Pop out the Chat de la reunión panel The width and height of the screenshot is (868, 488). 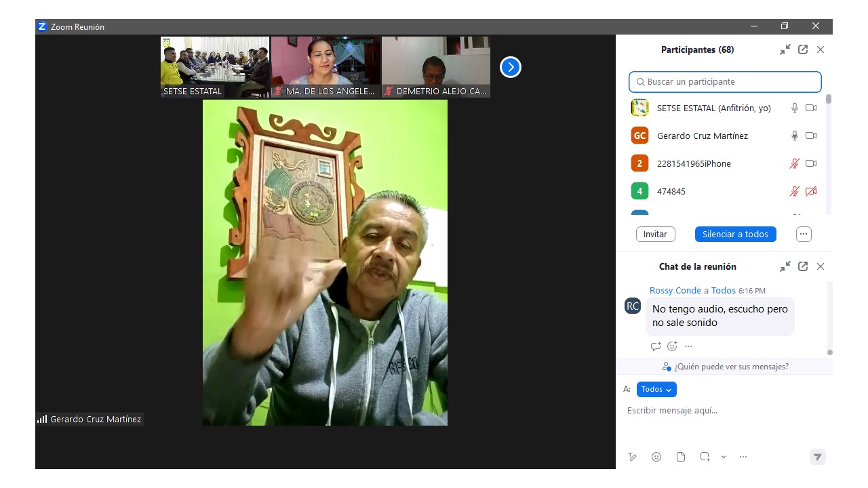tap(803, 266)
